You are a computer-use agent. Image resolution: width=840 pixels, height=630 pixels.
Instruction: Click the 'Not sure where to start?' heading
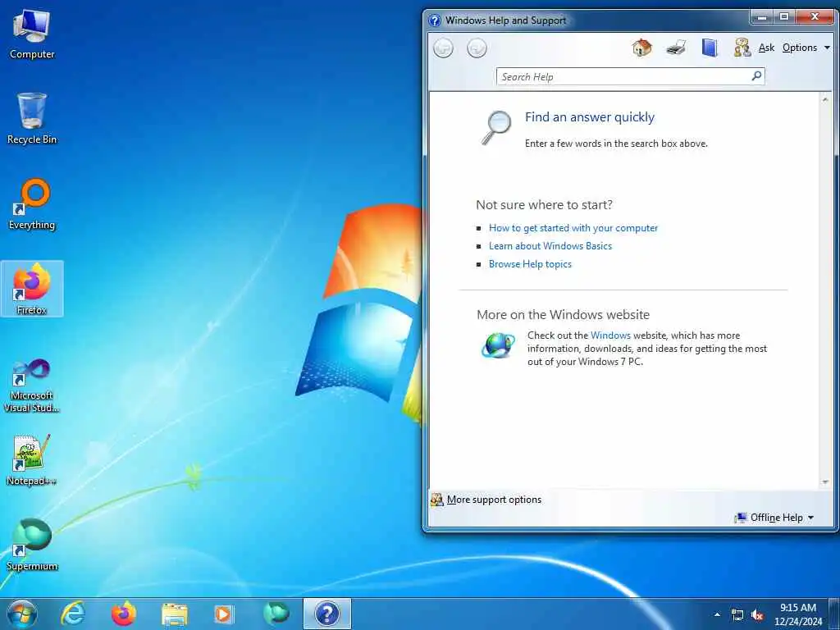click(x=544, y=204)
